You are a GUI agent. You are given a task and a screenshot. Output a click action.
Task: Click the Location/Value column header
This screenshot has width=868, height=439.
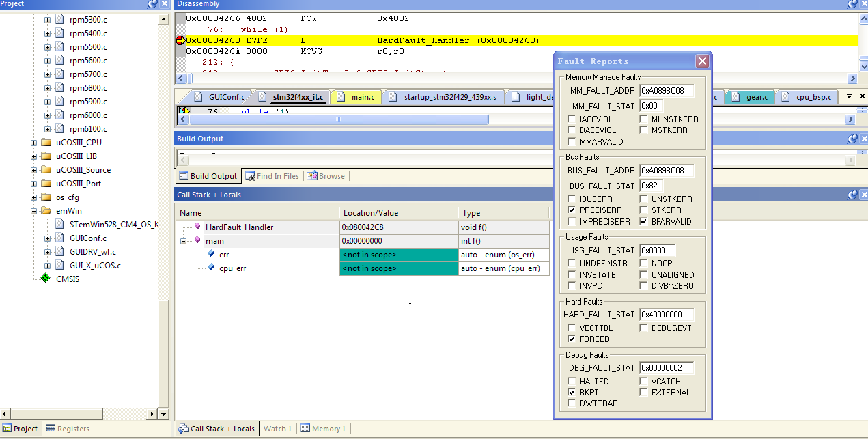(x=398, y=213)
